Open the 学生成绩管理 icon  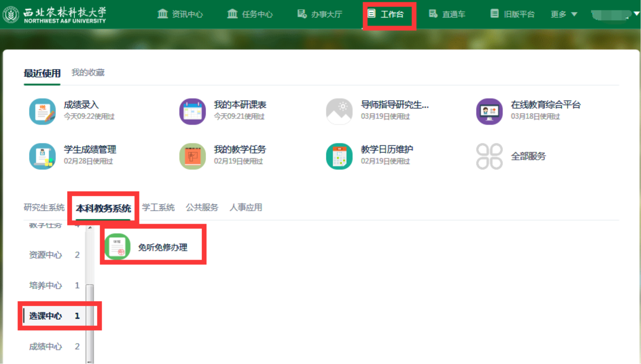pyautogui.click(x=42, y=156)
